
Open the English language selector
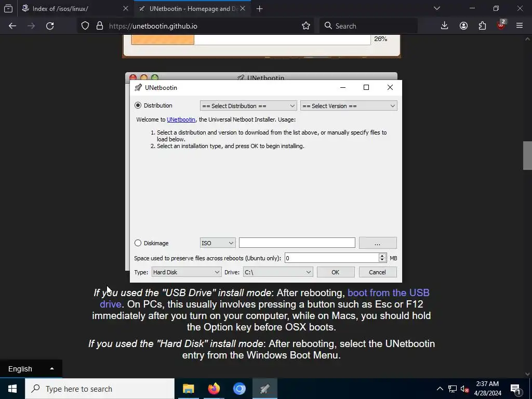[x=31, y=369]
